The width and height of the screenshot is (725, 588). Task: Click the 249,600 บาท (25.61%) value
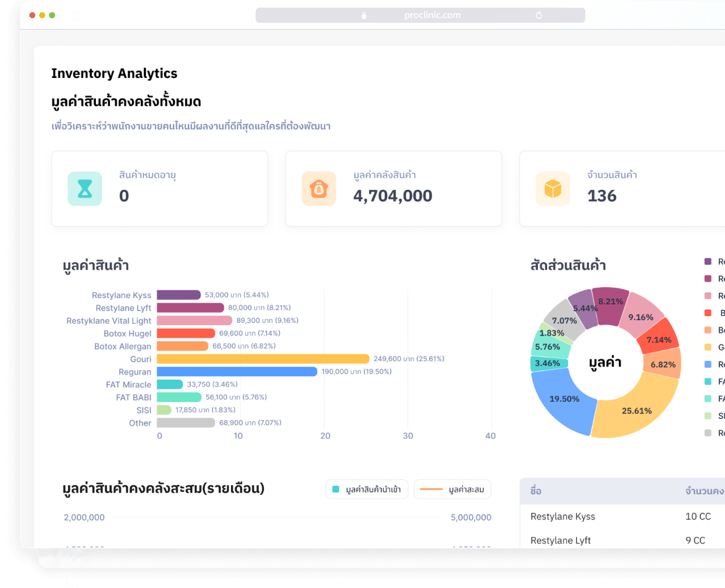click(409, 358)
